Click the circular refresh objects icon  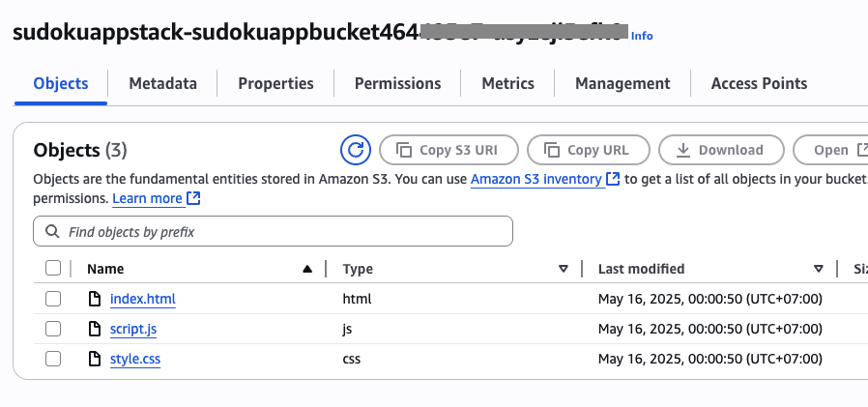[356, 150]
